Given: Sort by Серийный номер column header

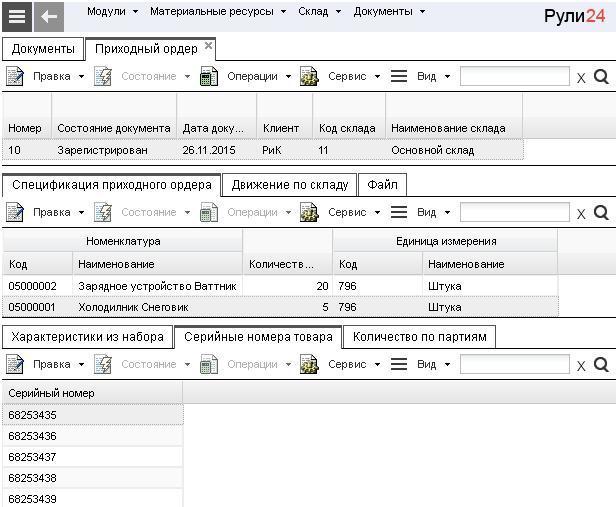Looking at the screenshot, I should (92, 393).
